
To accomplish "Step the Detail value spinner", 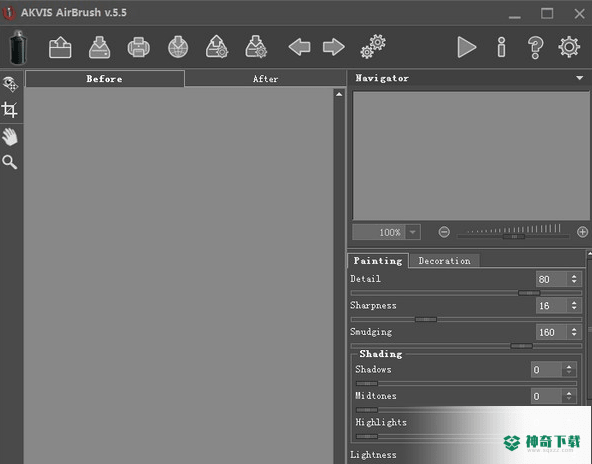I will click(574, 279).
